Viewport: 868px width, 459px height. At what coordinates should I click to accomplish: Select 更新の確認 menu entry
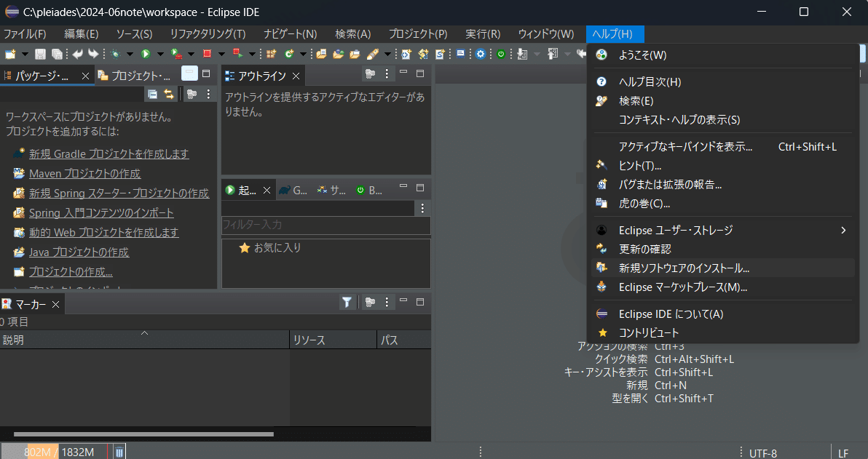click(x=723, y=249)
